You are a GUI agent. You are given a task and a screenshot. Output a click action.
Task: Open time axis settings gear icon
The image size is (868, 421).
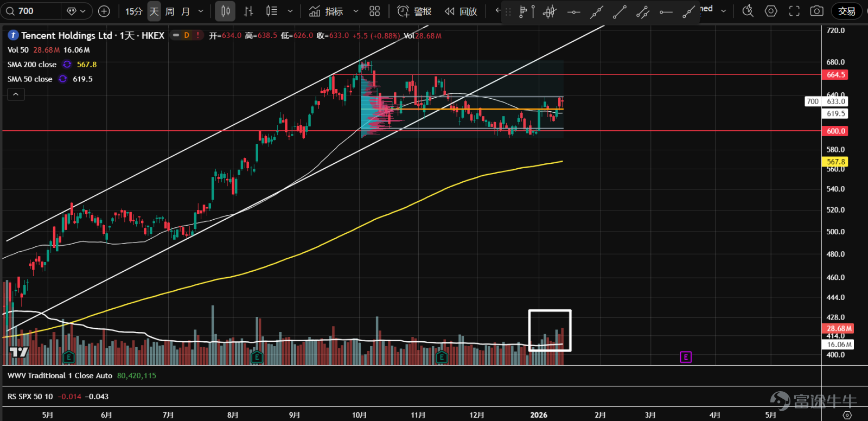point(847,415)
